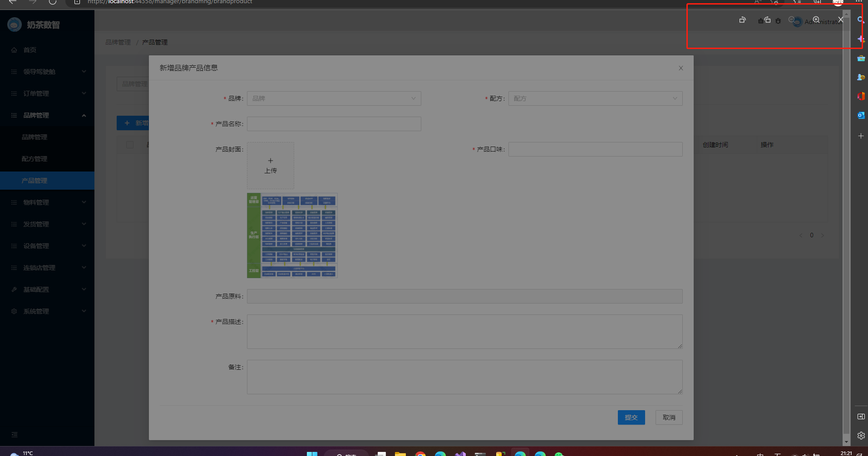Toggle the select-all checkbox in the table header
The image size is (868, 456).
(130, 144)
